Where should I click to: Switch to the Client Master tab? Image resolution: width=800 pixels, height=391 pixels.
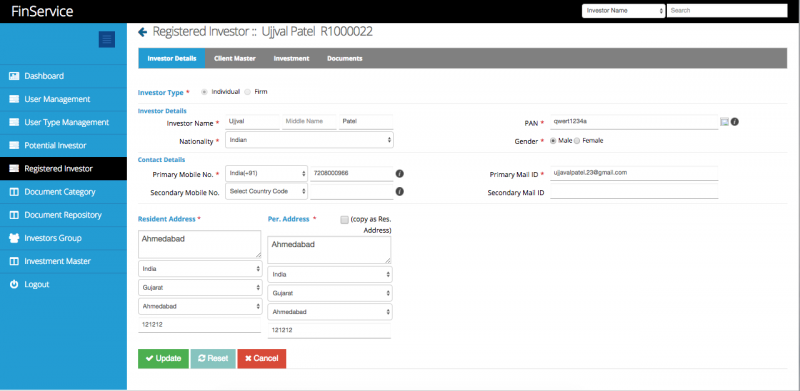point(235,58)
